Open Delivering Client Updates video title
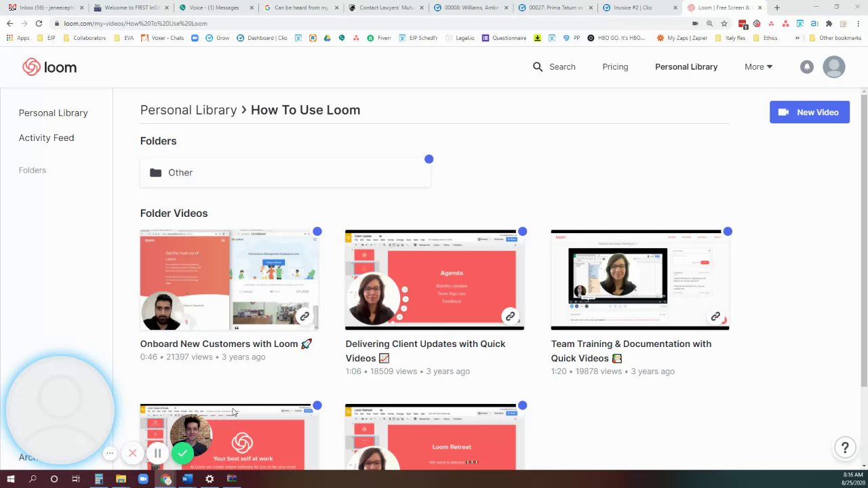 click(x=425, y=350)
